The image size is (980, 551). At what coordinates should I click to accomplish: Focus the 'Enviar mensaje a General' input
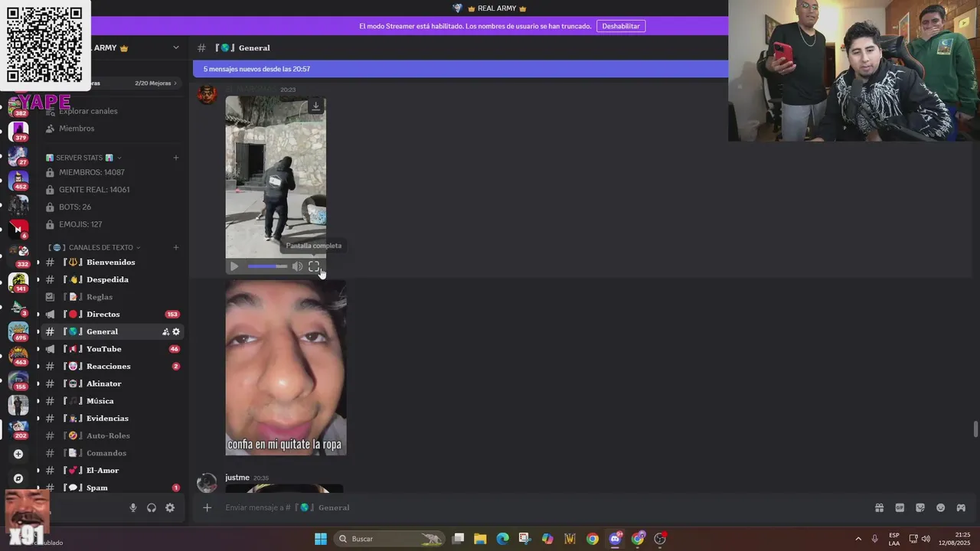coord(544,507)
